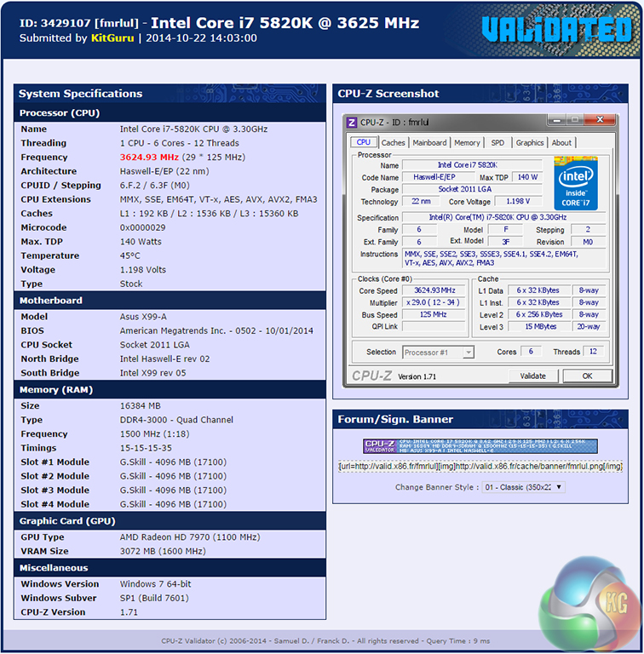The height and width of the screenshot is (654, 644).
Task: Click the Threading value 1 CPU - 6 Cores - 12 Threads
Action: 180,143
